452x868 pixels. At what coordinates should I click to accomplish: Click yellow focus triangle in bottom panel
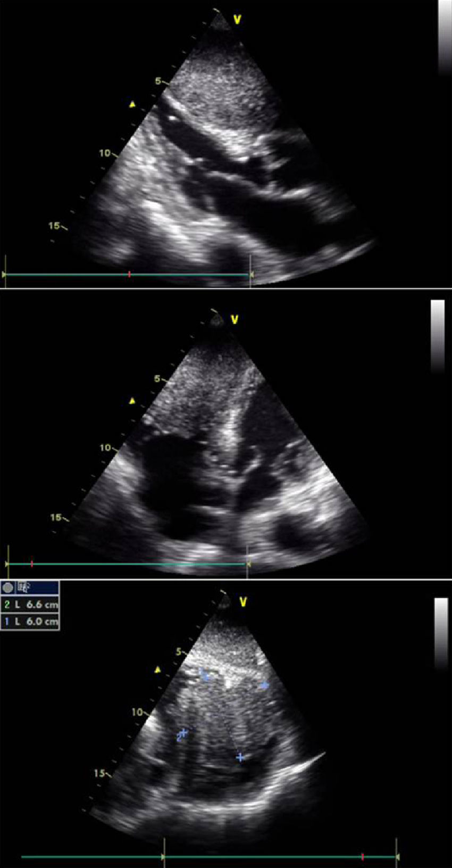(x=157, y=670)
